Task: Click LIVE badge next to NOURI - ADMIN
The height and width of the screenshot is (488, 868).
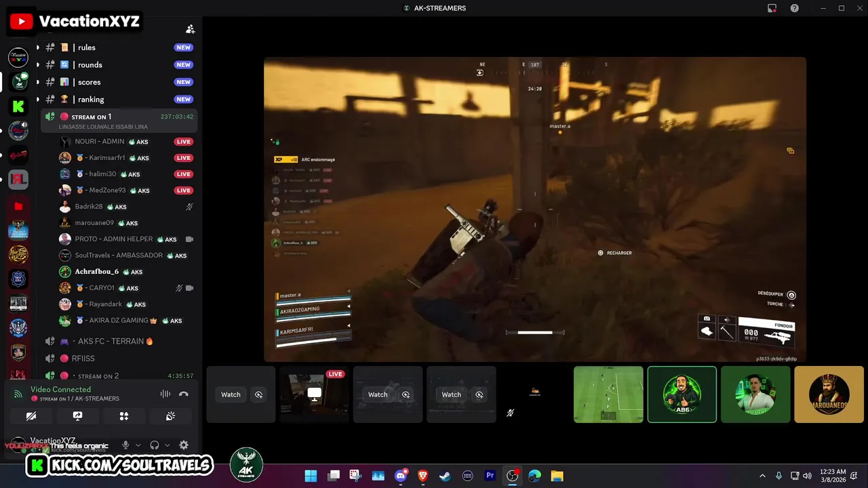Action: [x=184, y=142]
